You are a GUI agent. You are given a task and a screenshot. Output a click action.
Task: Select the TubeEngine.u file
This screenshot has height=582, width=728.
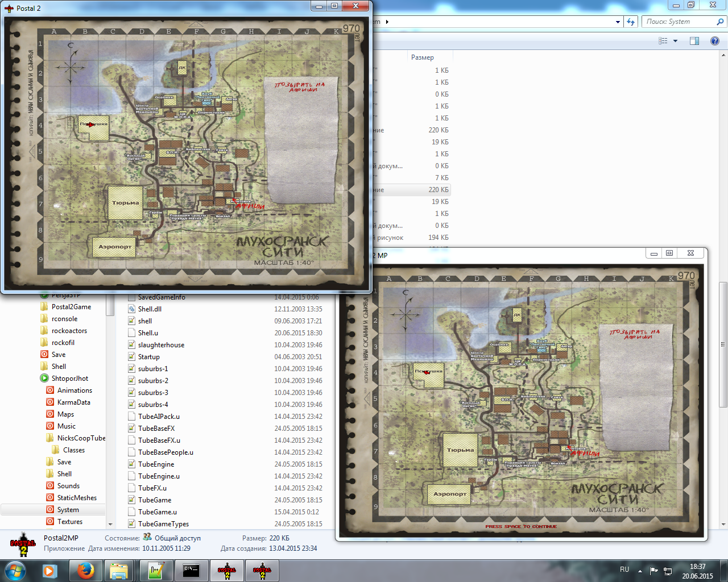tap(159, 476)
